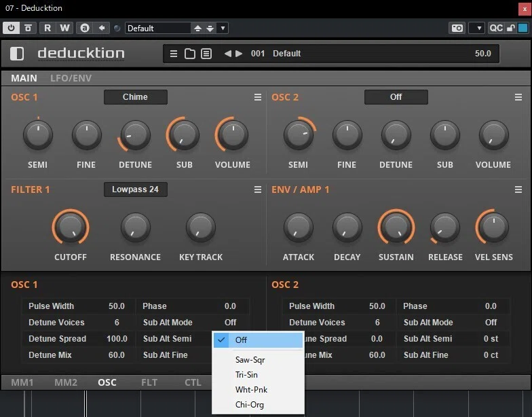Switch to MM1 bottom tab
The width and height of the screenshot is (532, 417).
(22, 382)
